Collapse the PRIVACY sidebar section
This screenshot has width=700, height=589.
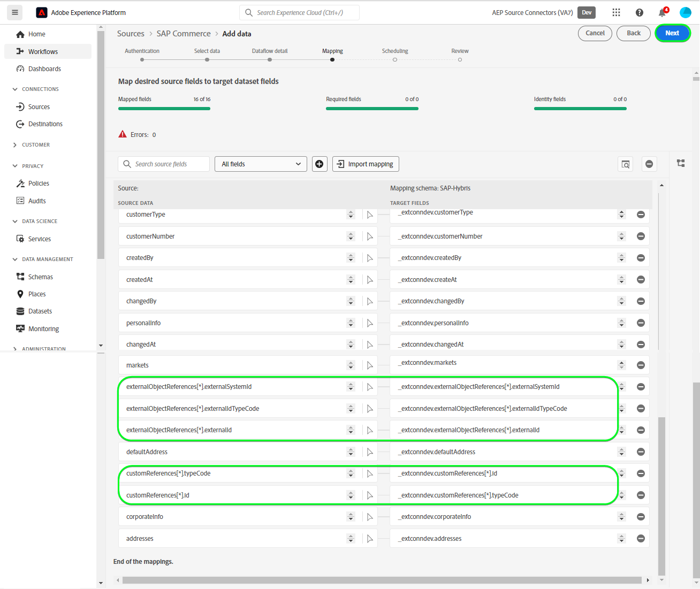click(14, 166)
